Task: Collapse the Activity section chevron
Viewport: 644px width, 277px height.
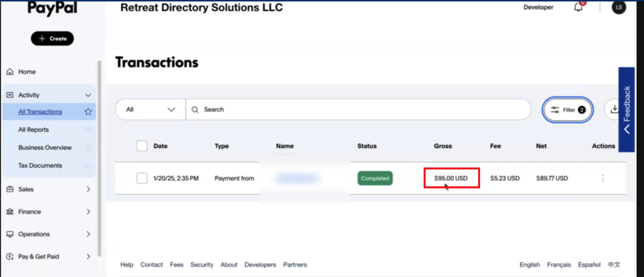Action: pyautogui.click(x=88, y=95)
